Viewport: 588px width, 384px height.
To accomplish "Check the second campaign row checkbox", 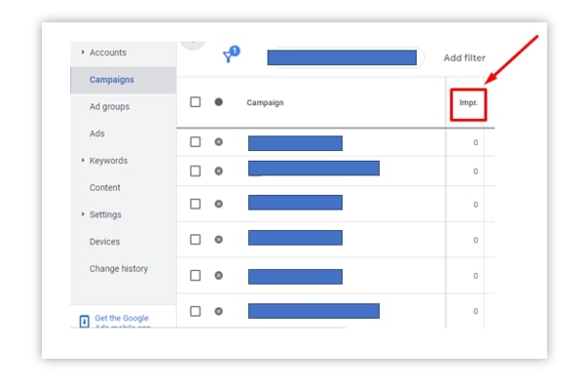I will [x=196, y=172].
